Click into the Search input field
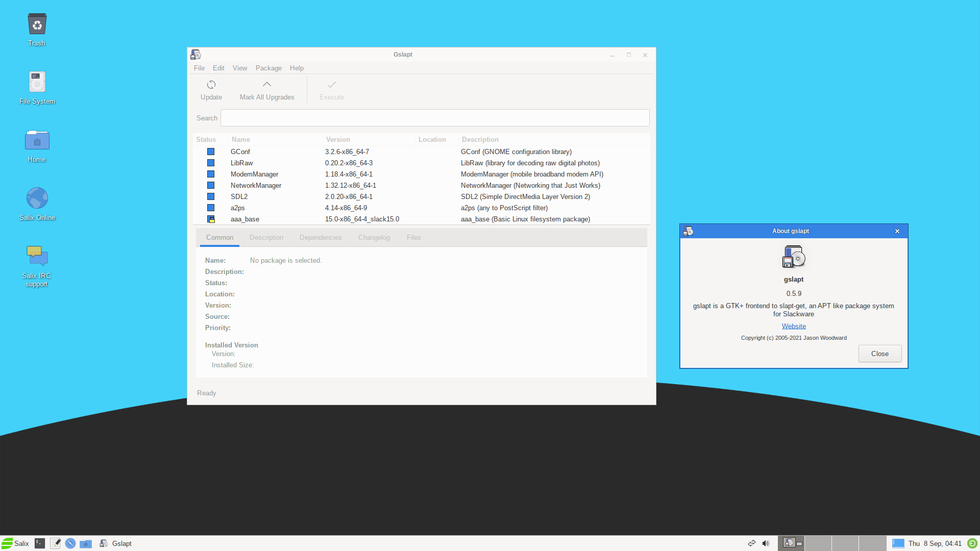The height and width of the screenshot is (551, 980). [x=435, y=118]
